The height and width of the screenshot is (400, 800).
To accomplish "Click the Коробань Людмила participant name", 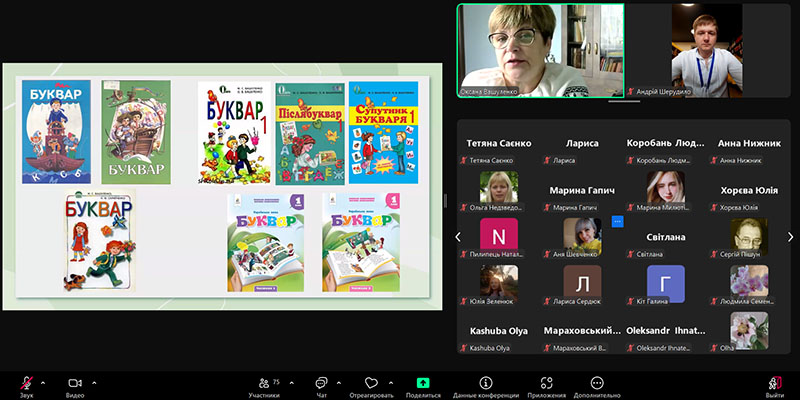I will click(665, 143).
